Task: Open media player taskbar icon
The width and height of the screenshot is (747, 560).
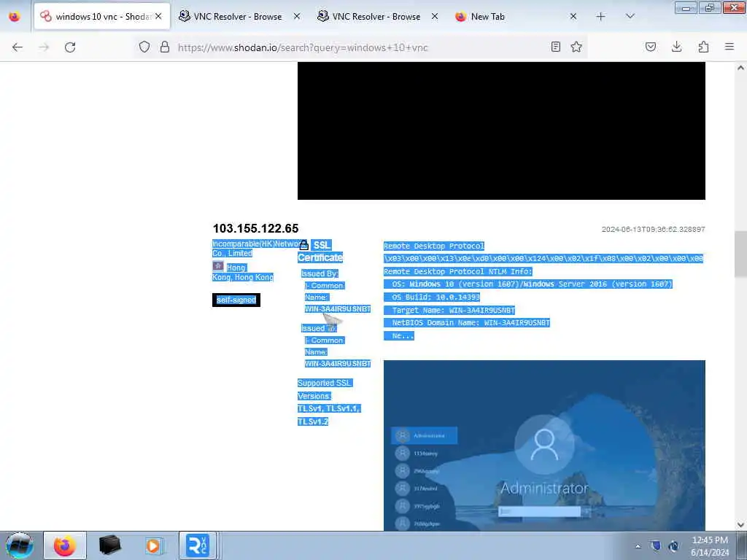Action: click(x=153, y=545)
